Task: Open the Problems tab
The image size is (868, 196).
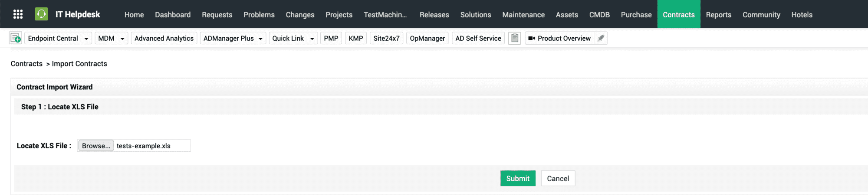Action: (x=259, y=14)
